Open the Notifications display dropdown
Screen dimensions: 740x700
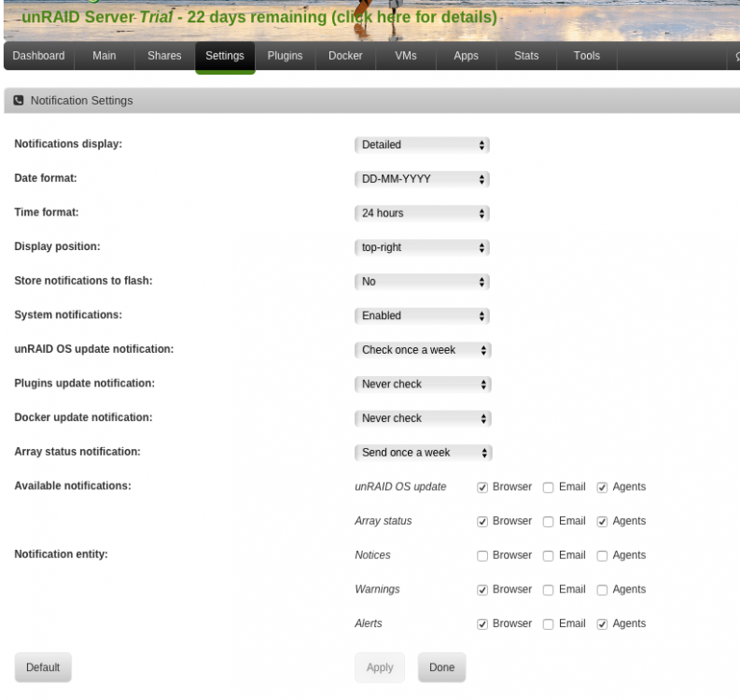(422, 145)
